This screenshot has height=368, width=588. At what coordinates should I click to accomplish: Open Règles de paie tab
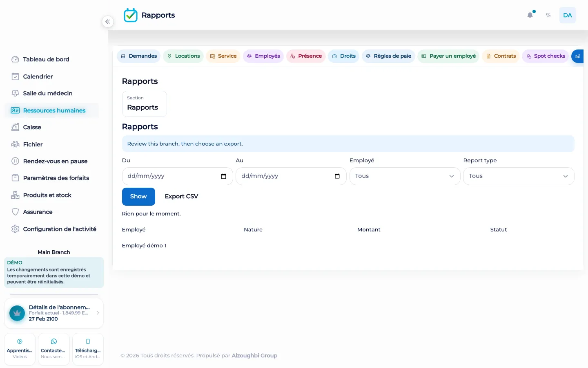(388, 56)
